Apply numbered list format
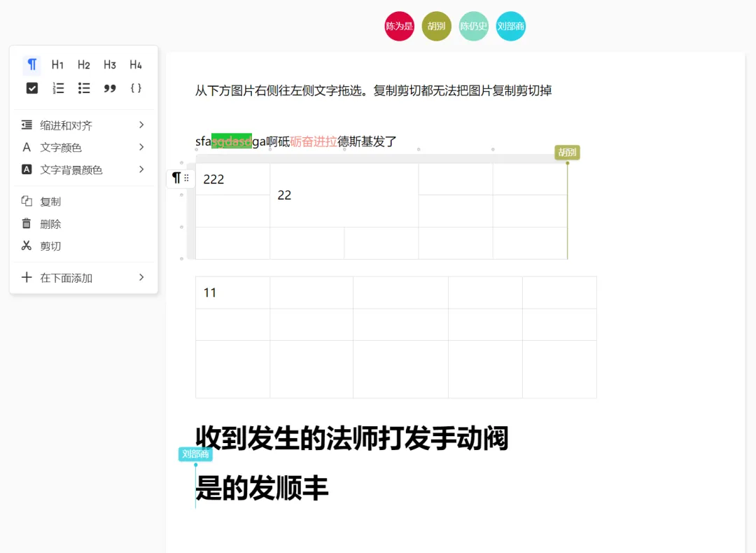The image size is (756, 553). coord(58,88)
